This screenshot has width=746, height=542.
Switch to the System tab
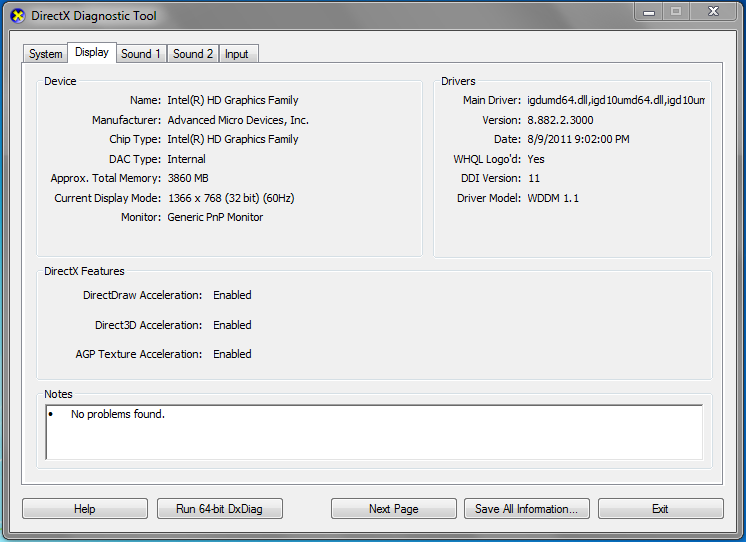point(45,54)
